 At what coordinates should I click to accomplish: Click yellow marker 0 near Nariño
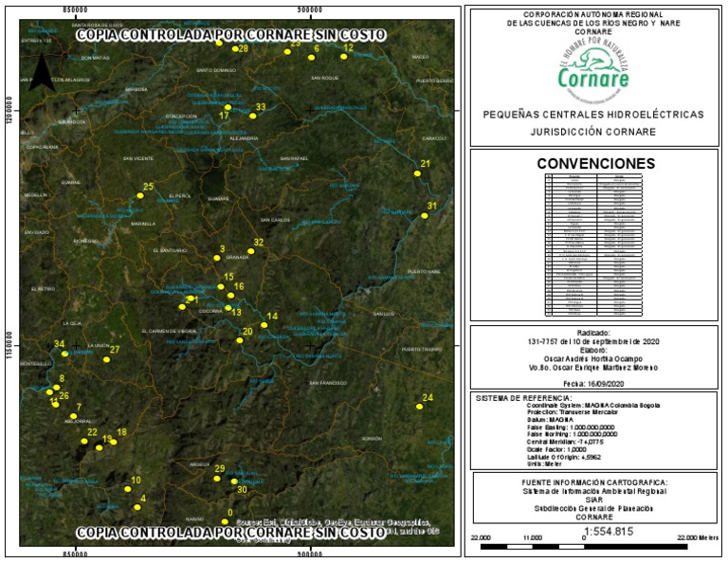pyautogui.click(x=225, y=521)
